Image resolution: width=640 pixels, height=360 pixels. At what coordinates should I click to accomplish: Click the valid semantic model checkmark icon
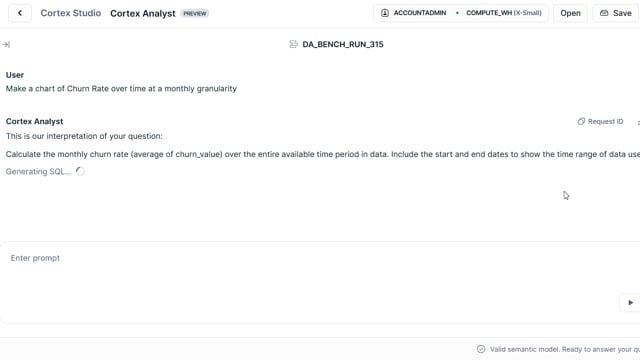pyautogui.click(x=481, y=349)
